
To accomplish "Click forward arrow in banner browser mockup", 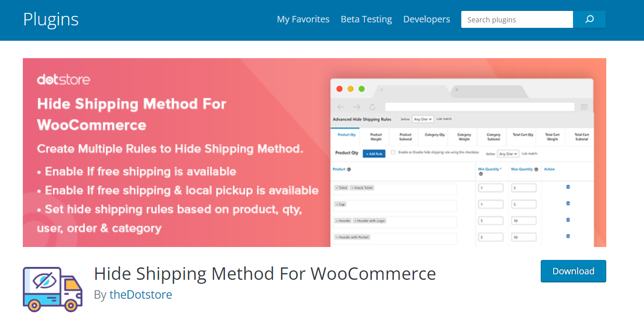I will [x=357, y=107].
